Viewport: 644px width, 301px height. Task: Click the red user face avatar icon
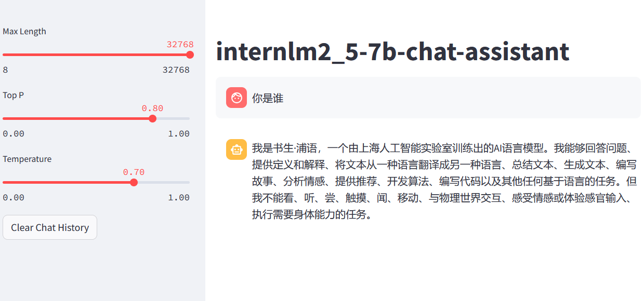click(236, 98)
